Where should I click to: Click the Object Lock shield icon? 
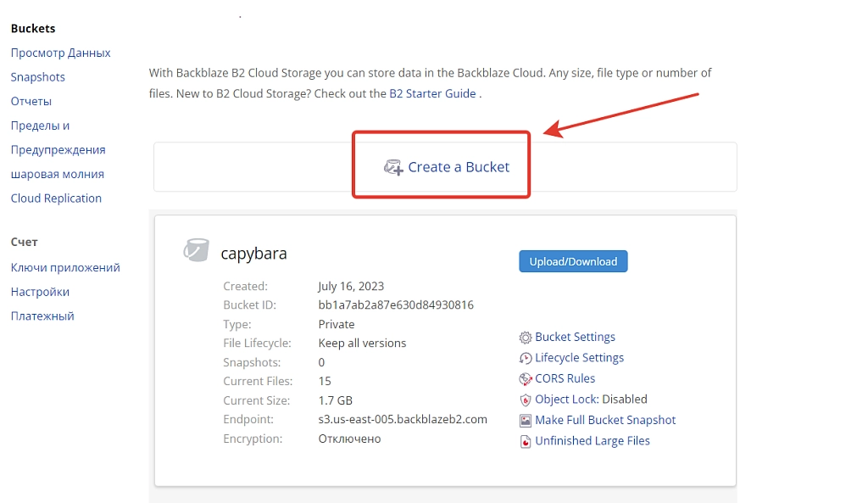526,400
